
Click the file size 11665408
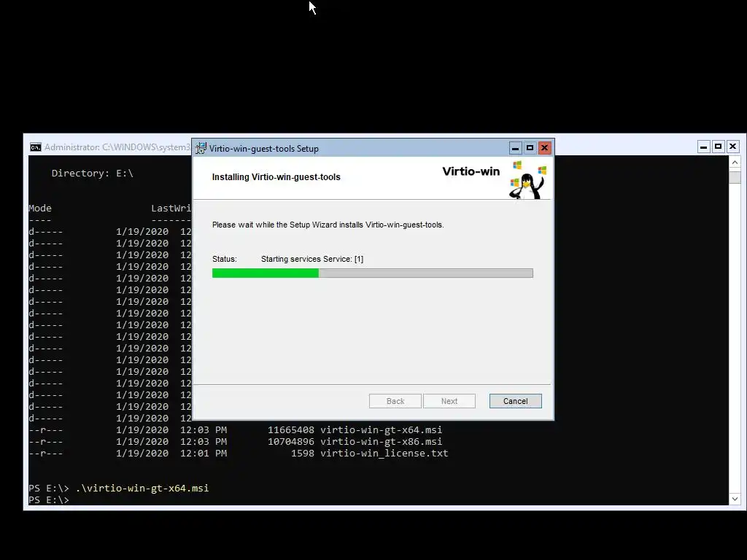coord(290,429)
